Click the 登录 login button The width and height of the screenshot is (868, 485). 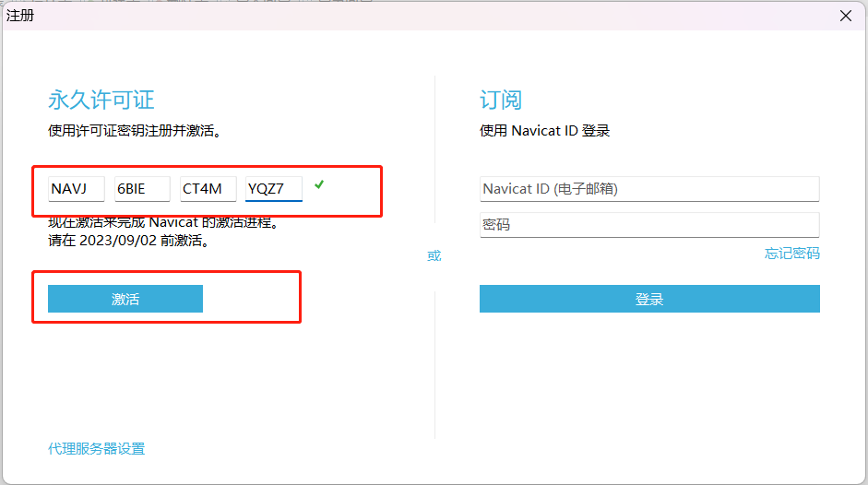(x=649, y=299)
